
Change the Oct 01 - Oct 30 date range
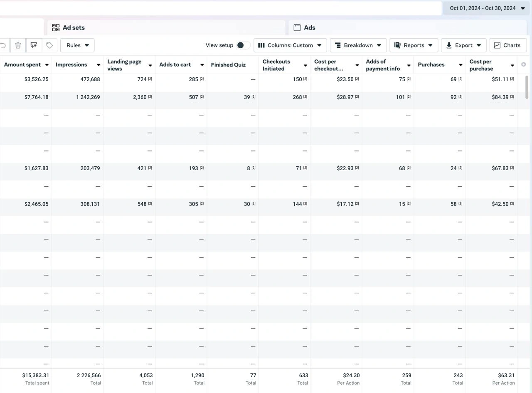[x=487, y=8]
